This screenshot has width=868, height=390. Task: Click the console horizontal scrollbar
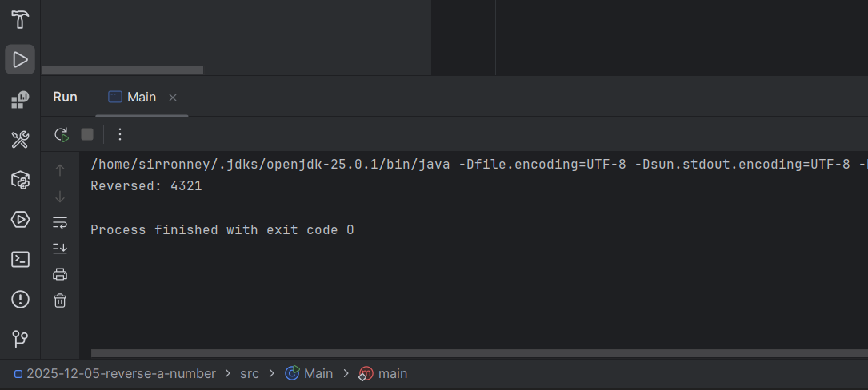(x=478, y=352)
